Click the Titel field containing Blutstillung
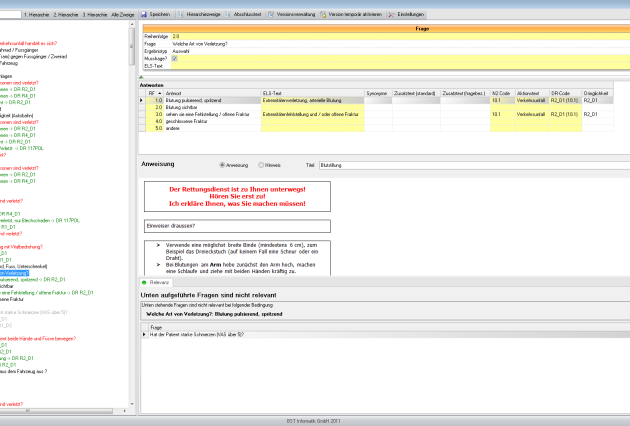 [x=474, y=165]
